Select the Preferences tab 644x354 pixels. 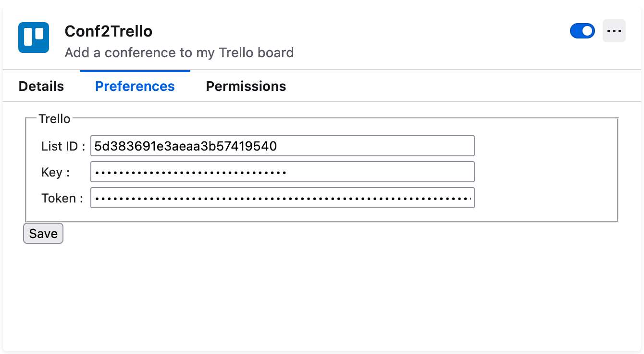[x=135, y=87]
